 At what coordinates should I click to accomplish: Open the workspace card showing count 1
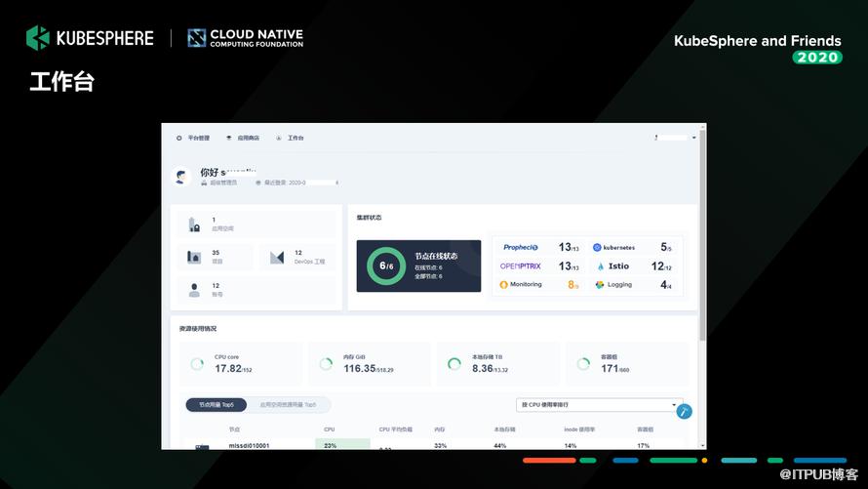(x=256, y=224)
